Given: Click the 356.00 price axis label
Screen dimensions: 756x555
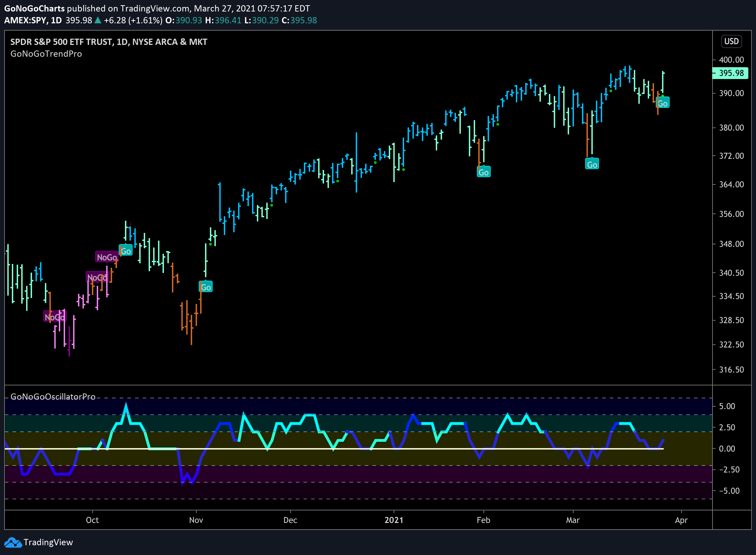Looking at the screenshot, I should [732, 214].
